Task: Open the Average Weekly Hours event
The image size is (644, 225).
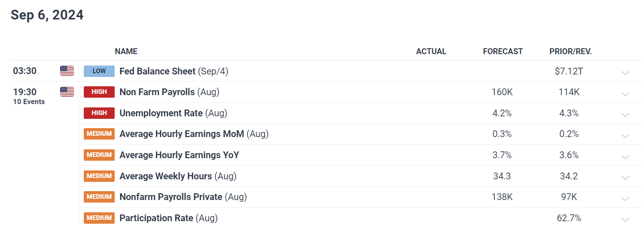Action: click(x=166, y=176)
